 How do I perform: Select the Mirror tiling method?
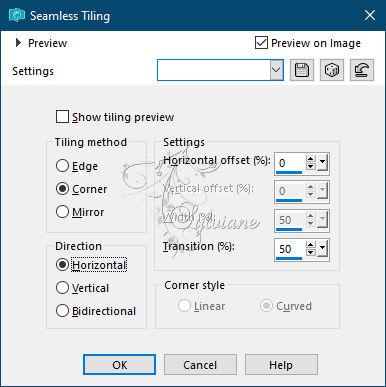(x=62, y=212)
